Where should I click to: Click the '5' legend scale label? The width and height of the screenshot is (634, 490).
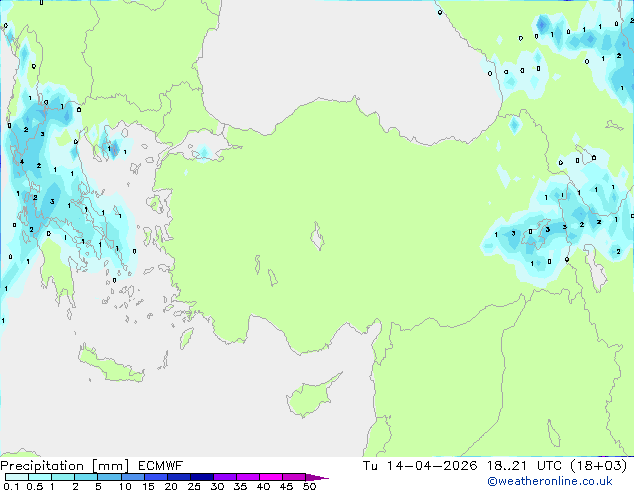[98, 486]
